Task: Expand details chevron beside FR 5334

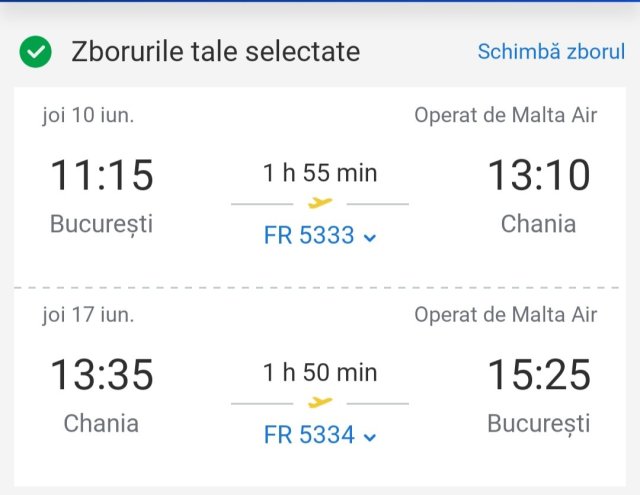Action: (x=370, y=437)
